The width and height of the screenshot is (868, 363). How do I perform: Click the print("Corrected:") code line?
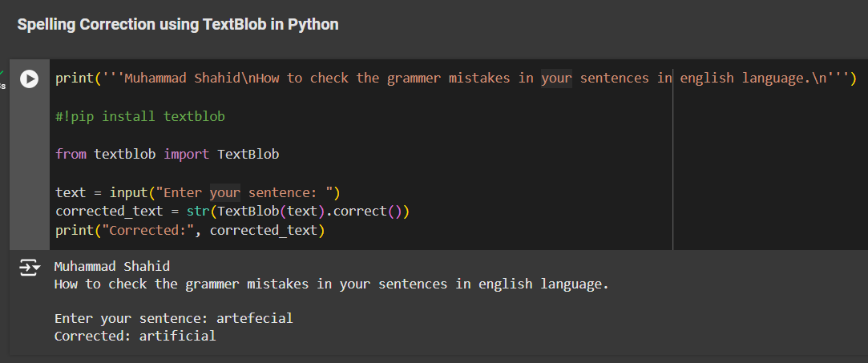click(x=190, y=230)
